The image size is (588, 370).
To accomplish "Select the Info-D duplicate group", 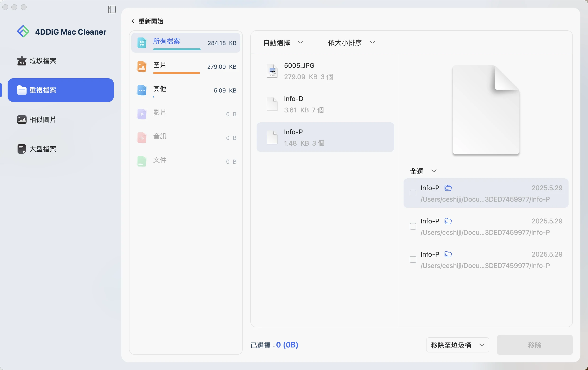I will 325,104.
